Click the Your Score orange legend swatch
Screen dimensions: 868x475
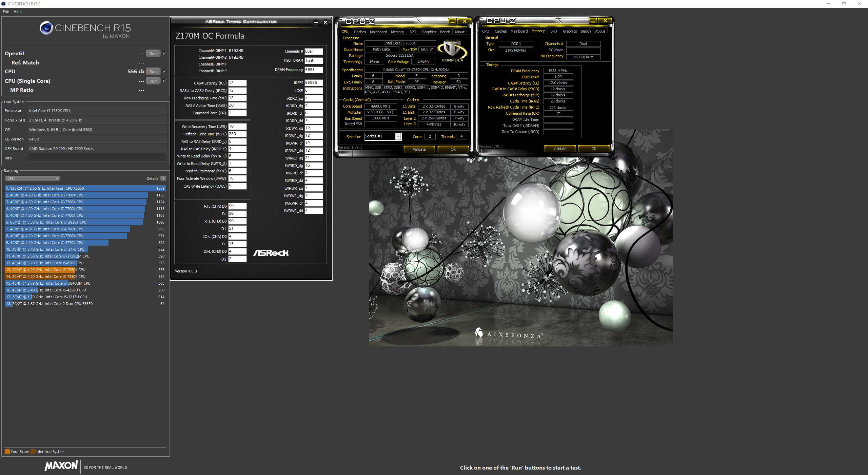click(x=7, y=452)
